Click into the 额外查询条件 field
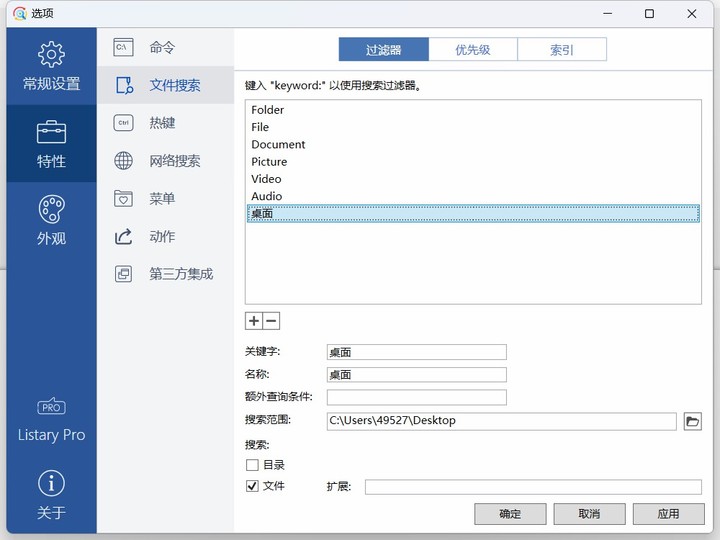Image resolution: width=720 pixels, height=540 pixels. [x=416, y=397]
